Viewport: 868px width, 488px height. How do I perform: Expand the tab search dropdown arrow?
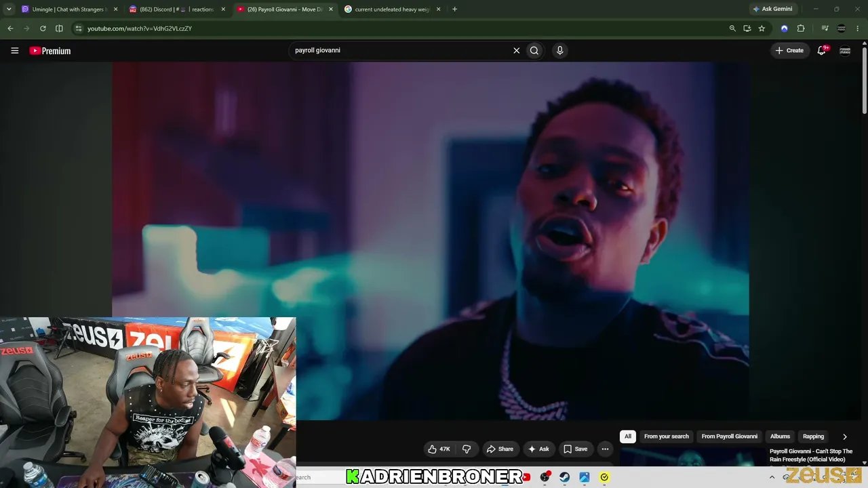(x=9, y=9)
